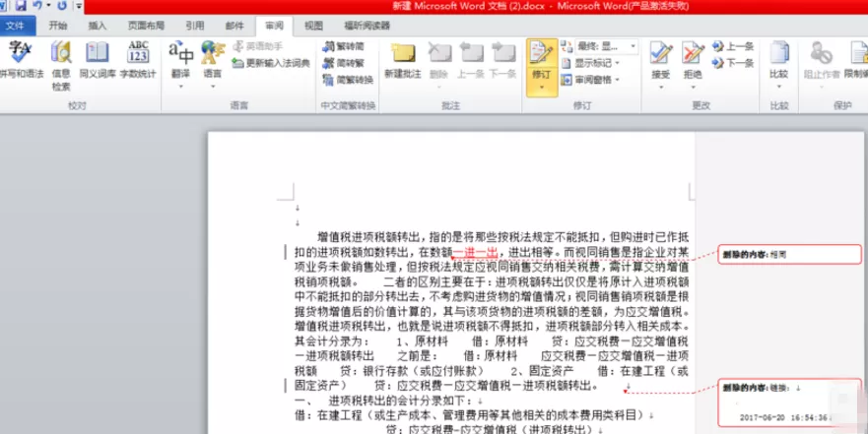Screen dimensions: 868x434
Task: Open the Thesaurus (同义词库) icon
Action: (98, 59)
